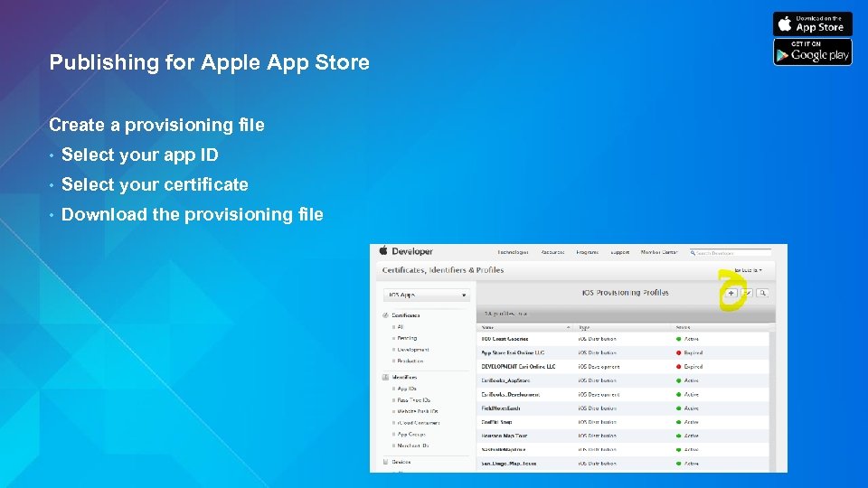Select All under Certificates
This screenshot has height=488, width=868.
coord(401,327)
